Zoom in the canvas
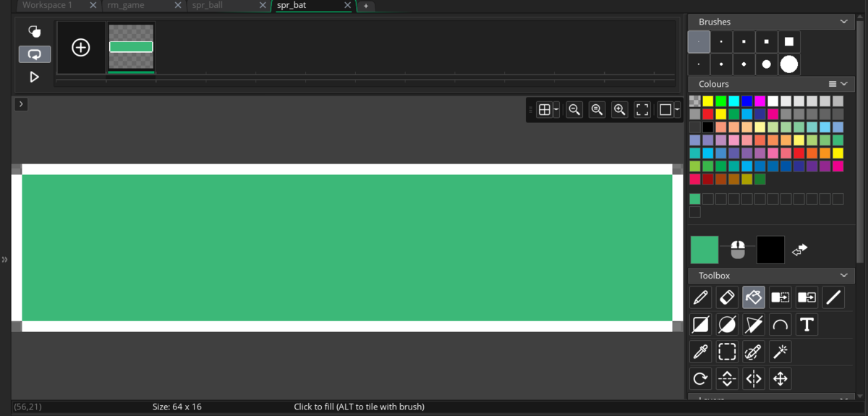The image size is (868, 416). pyautogui.click(x=619, y=110)
